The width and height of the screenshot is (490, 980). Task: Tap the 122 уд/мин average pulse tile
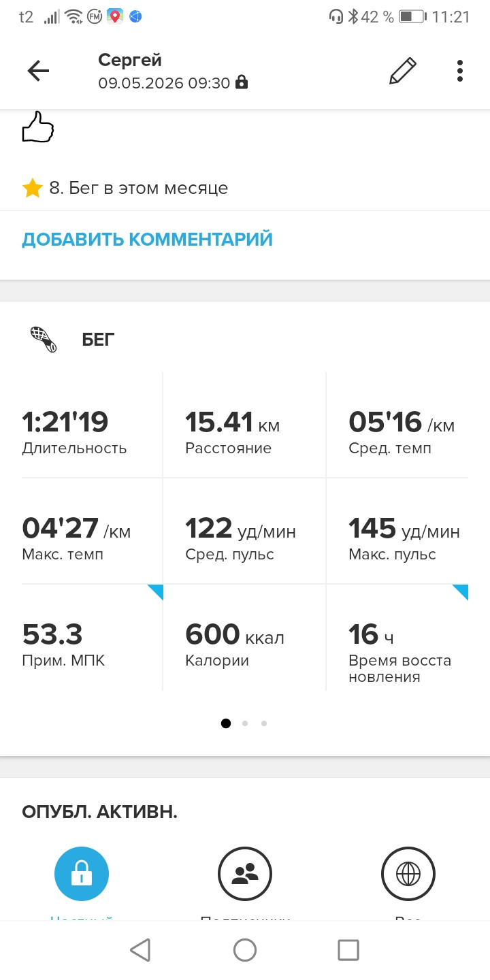click(x=245, y=532)
